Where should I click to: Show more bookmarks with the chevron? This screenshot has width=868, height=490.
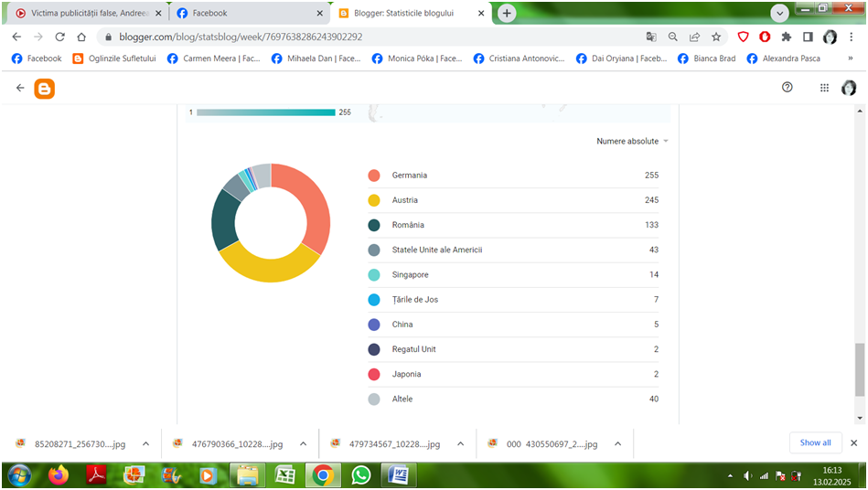(x=851, y=59)
